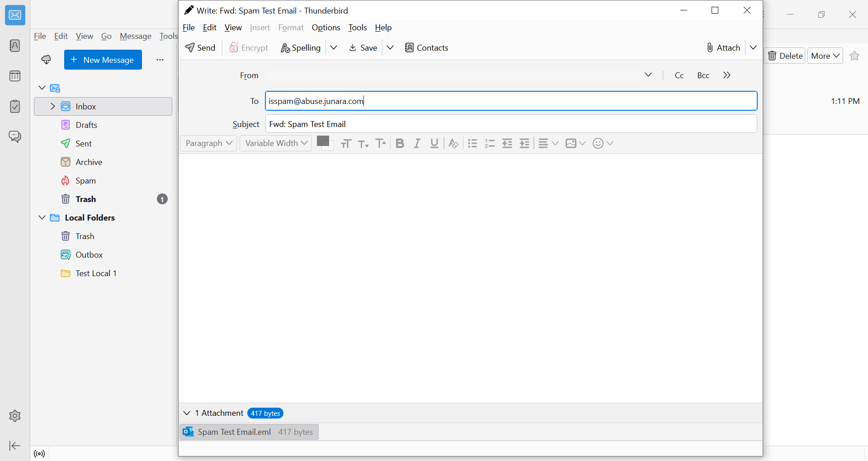Click the To recipient field
Image resolution: width=868 pixels, height=461 pixels.
coord(511,101)
